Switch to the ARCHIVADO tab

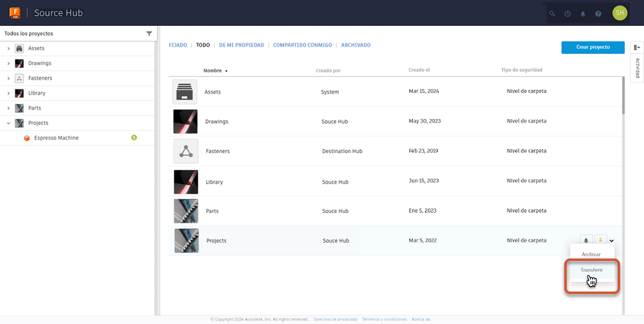coord(356,45)
